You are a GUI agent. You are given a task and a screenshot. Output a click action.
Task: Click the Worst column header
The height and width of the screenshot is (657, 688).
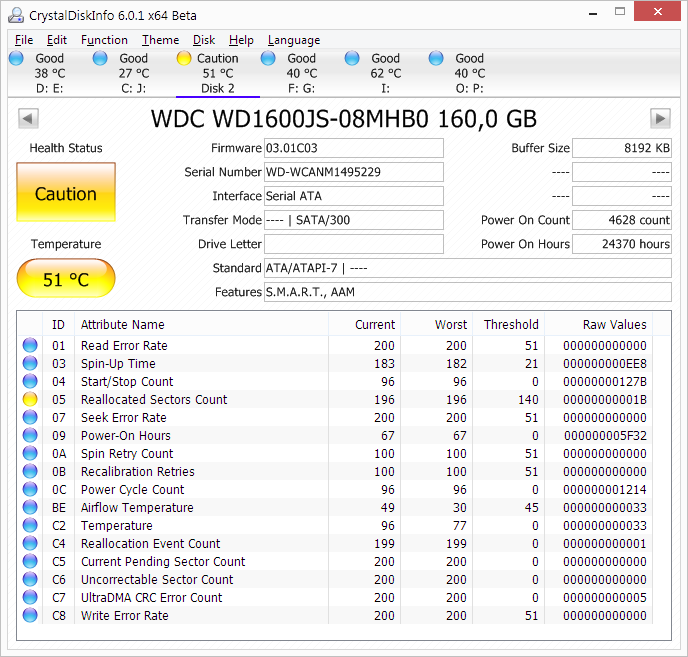pyautogui.click(x=437, y=324)
